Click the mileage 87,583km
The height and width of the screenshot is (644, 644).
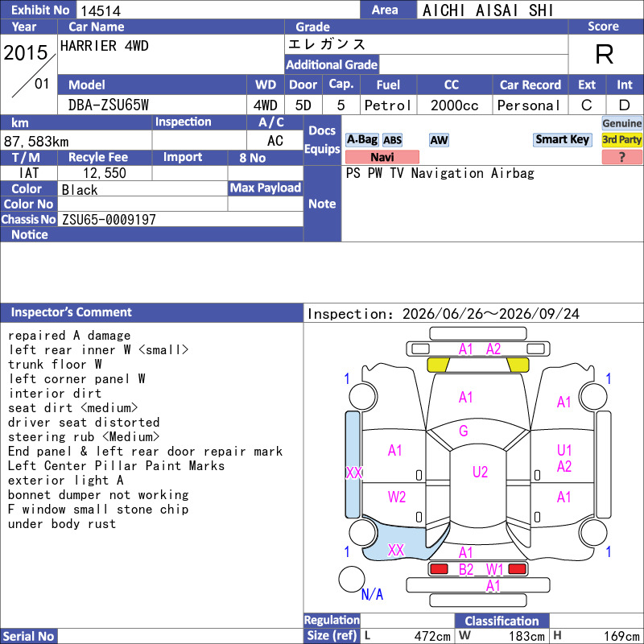[x=36, y=142]
